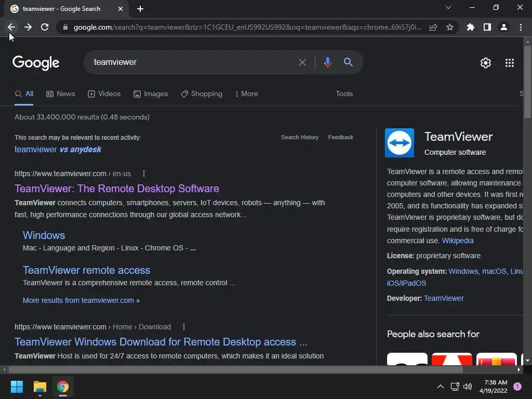Open the teamviewer vs anydesk suggestion
The image size is (532, 399).
tap(58, 150)
